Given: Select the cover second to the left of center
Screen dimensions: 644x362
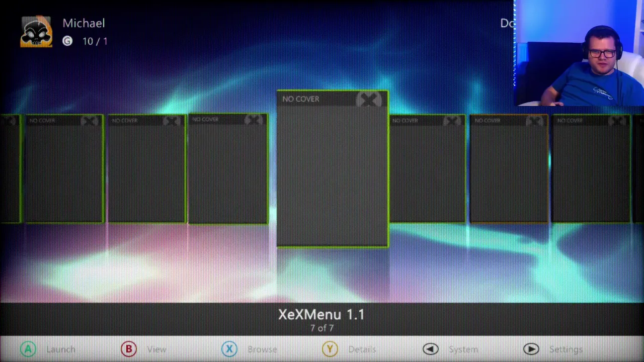Looking at the screenshot, I should 146,168.
